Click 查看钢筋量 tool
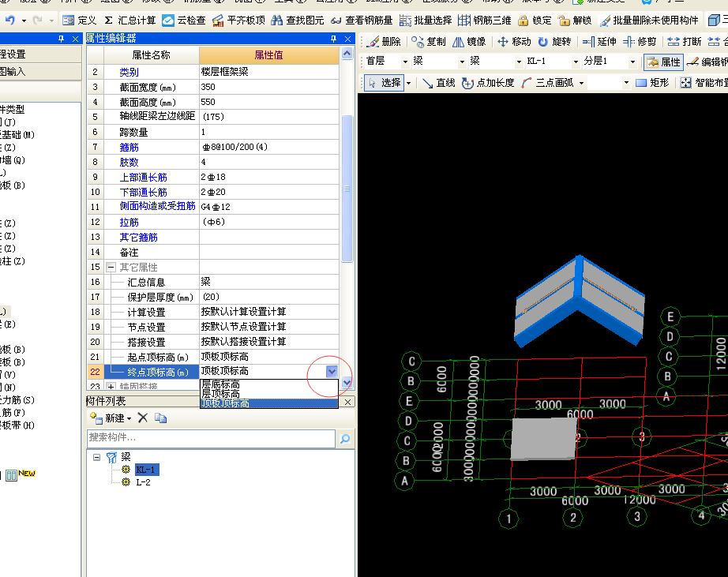Screen dimensions: 728x577 click(x=362, y=20)
